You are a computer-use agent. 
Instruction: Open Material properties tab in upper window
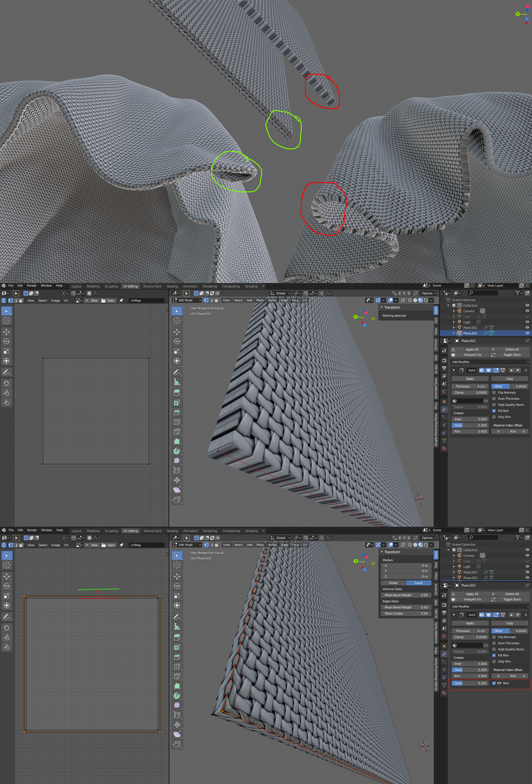tap(444, 448)
